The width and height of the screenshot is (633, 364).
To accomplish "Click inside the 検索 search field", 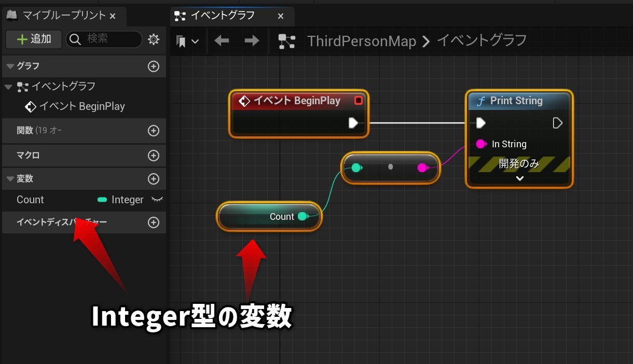I will (x=104, y=39).
